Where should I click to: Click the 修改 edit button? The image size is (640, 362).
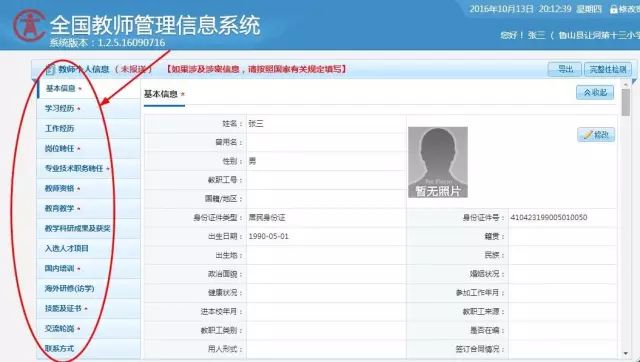596,135
